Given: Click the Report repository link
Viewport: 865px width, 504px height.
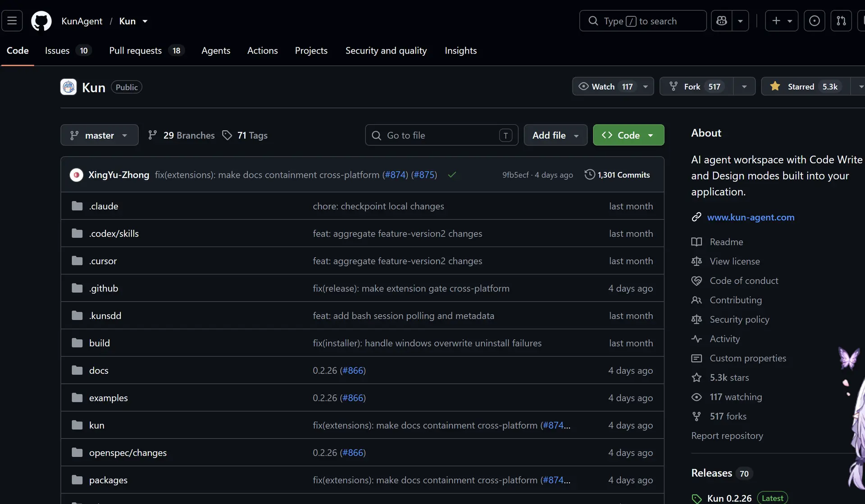Looking at the screenshot, I should click(727, 436).
